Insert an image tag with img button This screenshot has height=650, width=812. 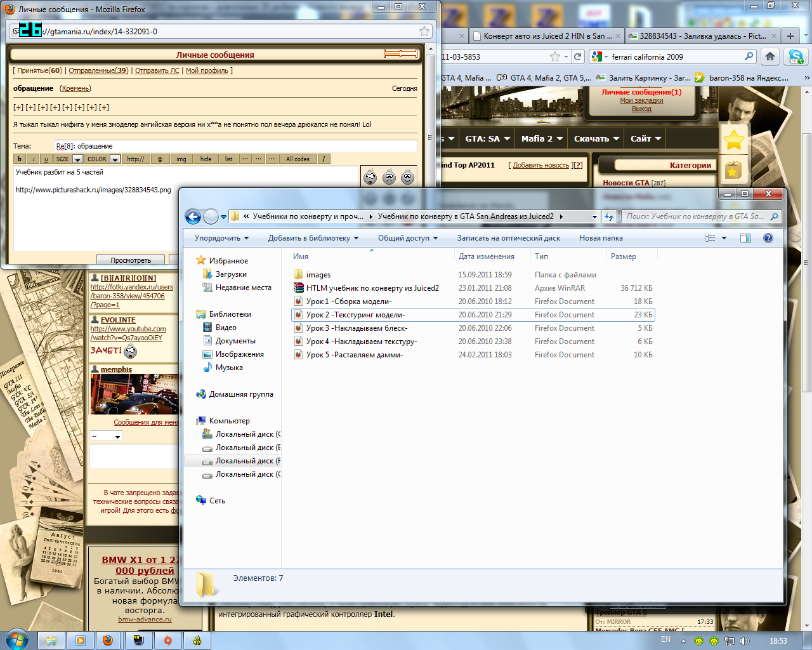tap(181, 159)
